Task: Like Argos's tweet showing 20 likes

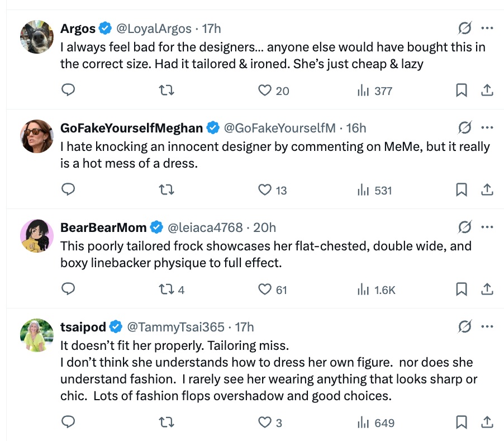Action: click(x=265, y=91)
